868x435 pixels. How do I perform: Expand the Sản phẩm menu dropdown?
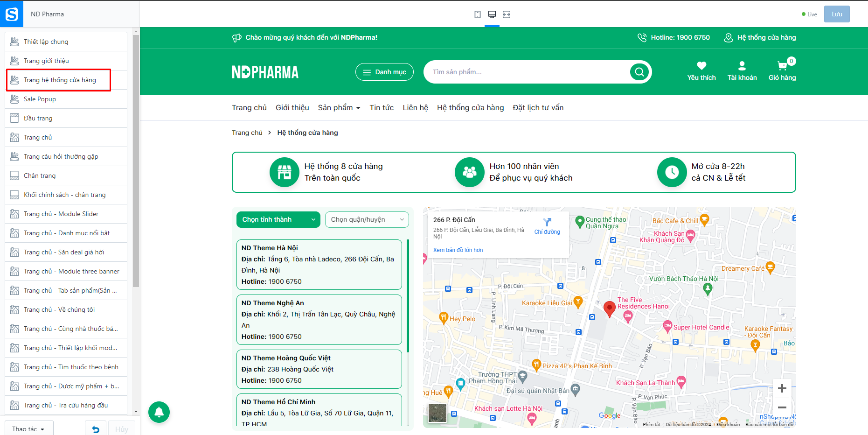click(339, 108)
